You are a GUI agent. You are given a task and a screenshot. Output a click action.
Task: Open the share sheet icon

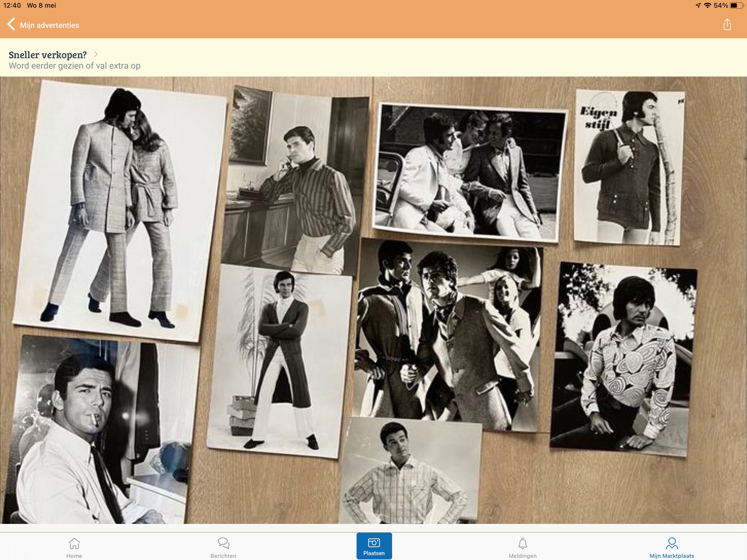pos(727,24)
